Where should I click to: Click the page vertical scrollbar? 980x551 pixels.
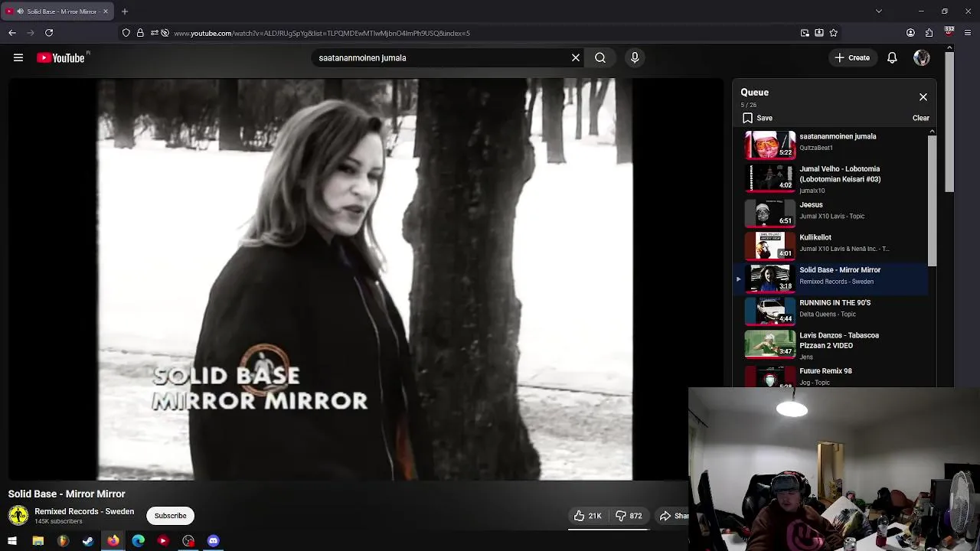949,122
